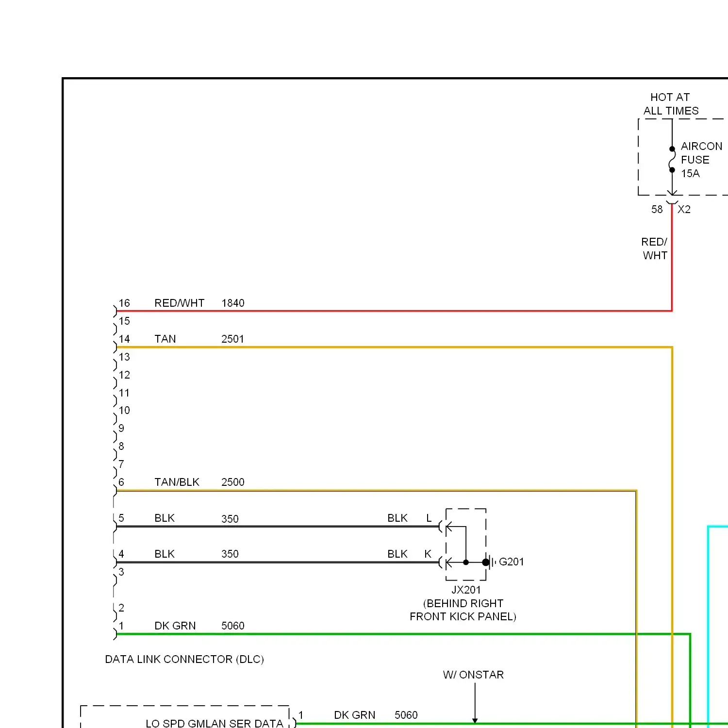
Task: Click circuit number '2500'
Action: (x=233, y=482)
